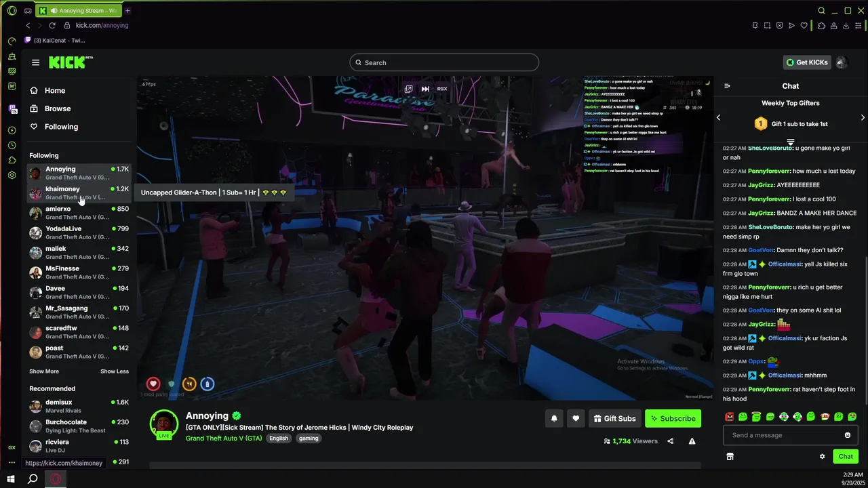Open Davee's stream in sidebar
This screenshot has height=488, width=868.
(79, 292)
